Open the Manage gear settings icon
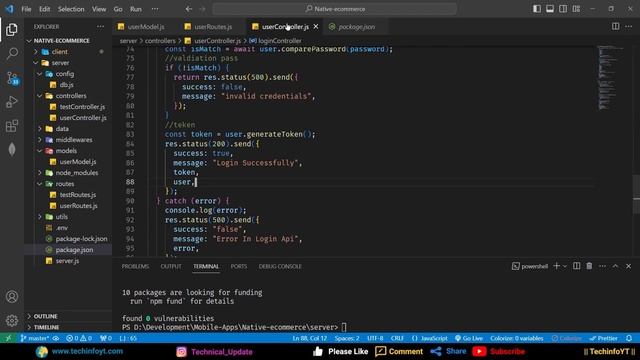The height and width of the screenshot is (360, 640). pos(12,320)
